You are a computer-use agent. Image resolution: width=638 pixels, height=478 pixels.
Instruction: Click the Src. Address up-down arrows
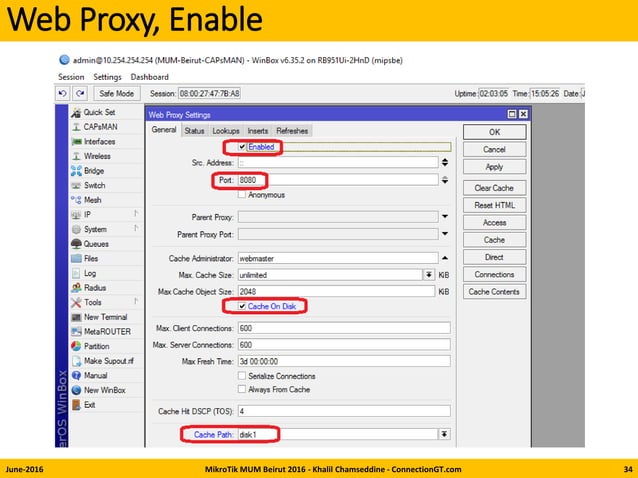[445, 162]
